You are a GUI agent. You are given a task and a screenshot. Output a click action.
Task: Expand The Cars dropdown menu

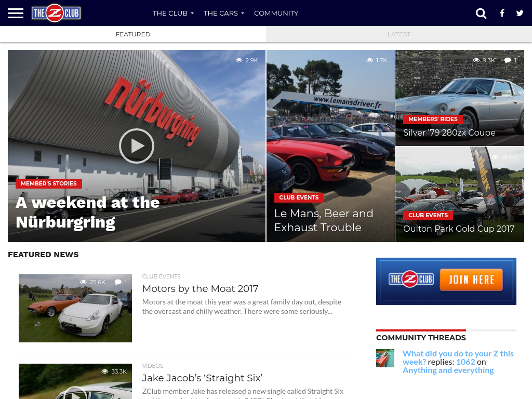[x=224, y=13]
